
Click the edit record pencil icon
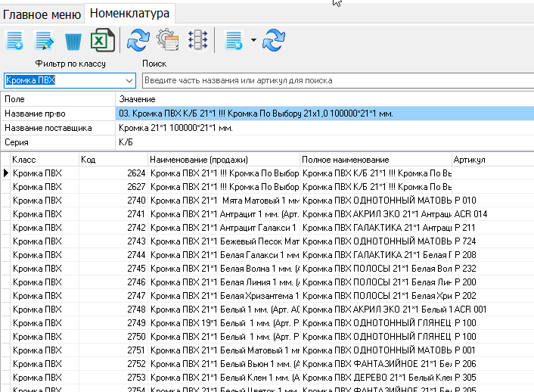pos(45,41)
